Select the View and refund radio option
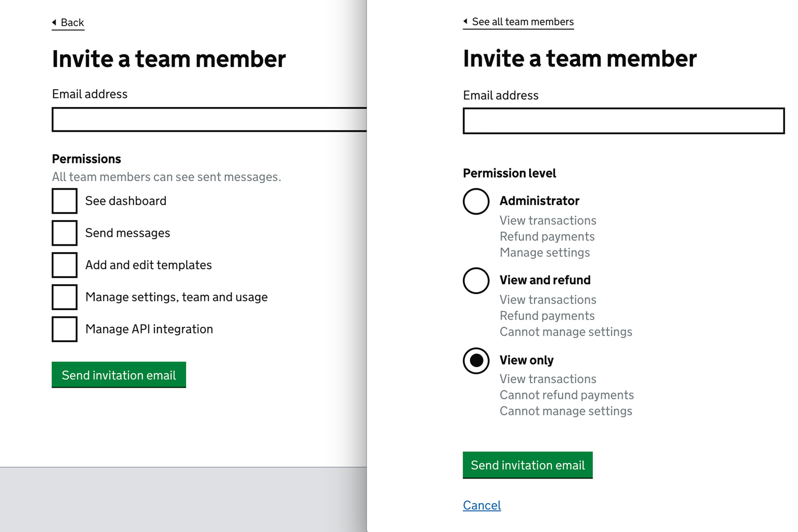Viewport: 798px width, 532px height. pyautogui.click(x=476, y=281)
